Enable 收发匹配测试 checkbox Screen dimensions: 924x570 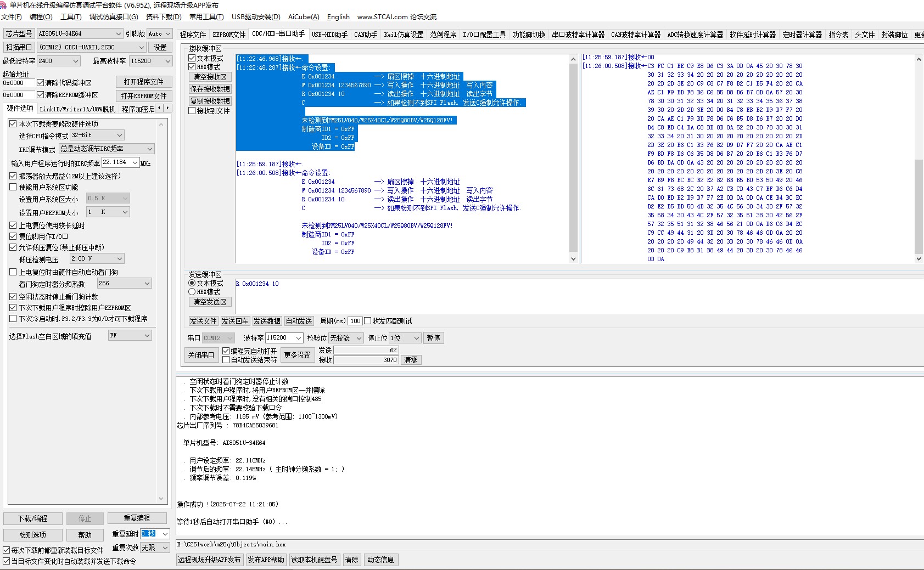click(368, 321)
